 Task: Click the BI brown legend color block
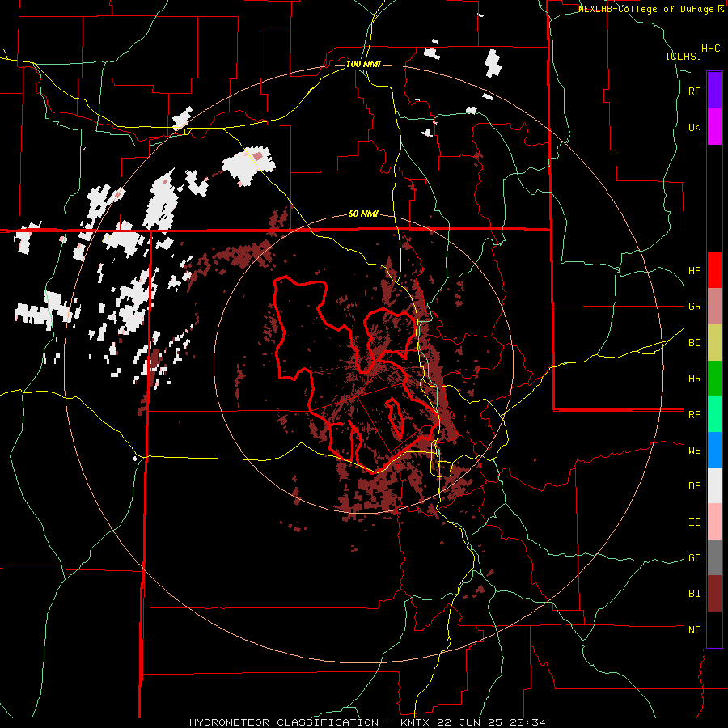[714, 594]
